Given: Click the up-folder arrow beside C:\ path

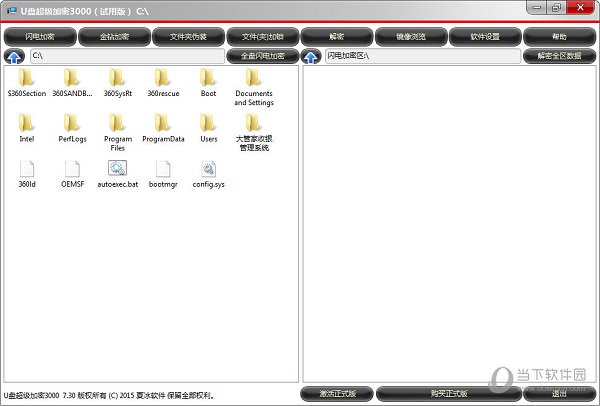Looking at the screenshot, I should point(15,56).
